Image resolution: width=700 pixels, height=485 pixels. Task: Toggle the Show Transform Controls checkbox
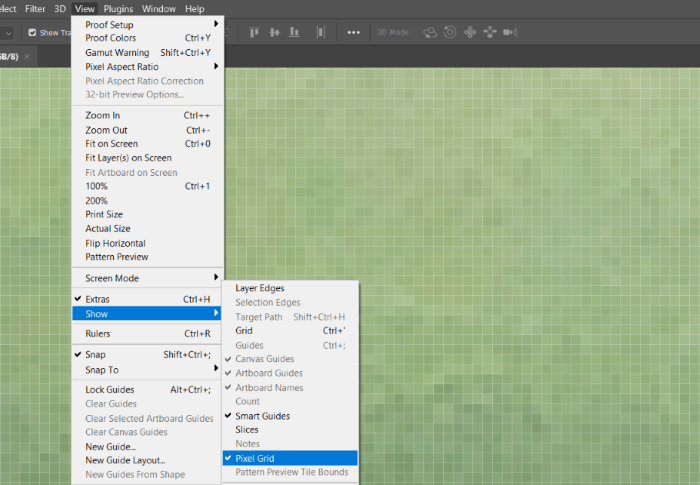tap(32, 32)
